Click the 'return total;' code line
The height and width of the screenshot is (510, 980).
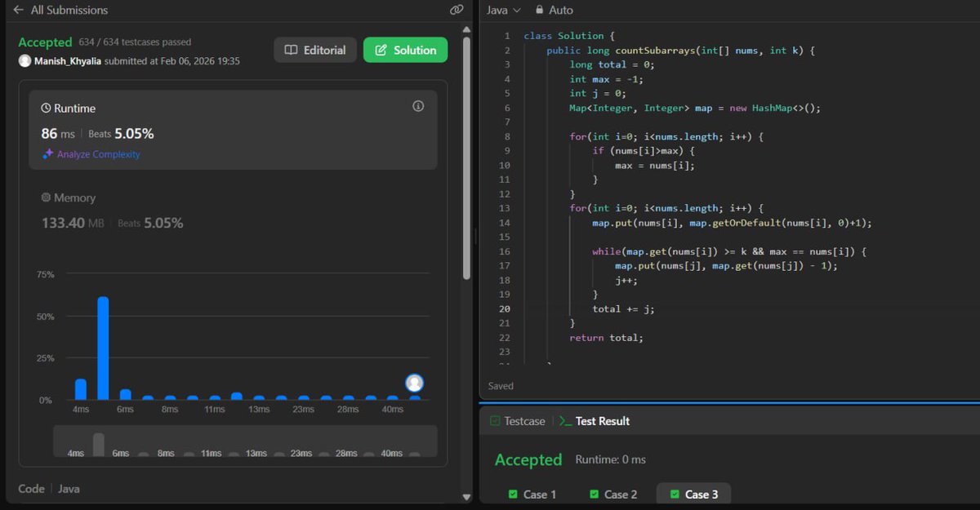coord(606,337)
